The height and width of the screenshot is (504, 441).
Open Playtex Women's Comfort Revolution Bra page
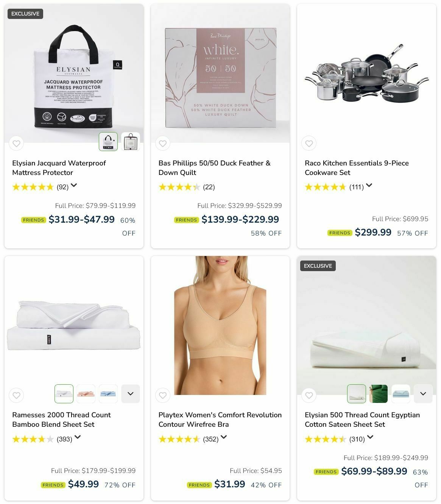click(220, 420)
